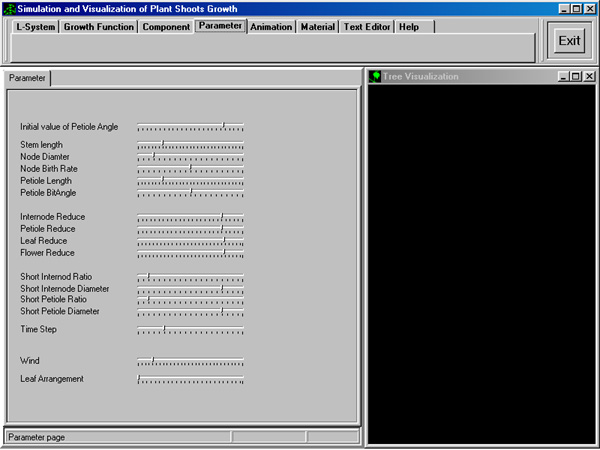
Task: Switch to the Growth Function tab
Action: click(99, 27)
